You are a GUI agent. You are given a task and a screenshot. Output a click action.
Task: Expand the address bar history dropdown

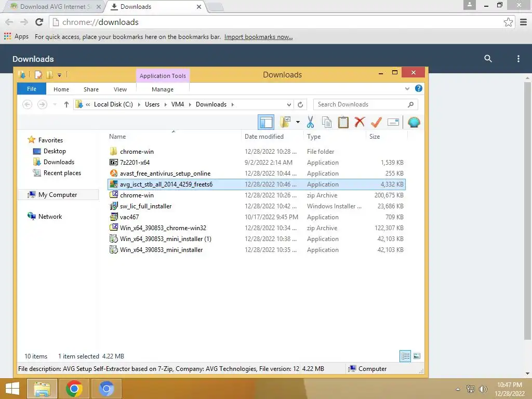[x=289, y=104]
